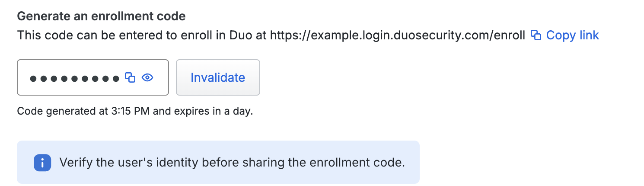Click the word Duo in the description
644x186 pixels.
239,35
